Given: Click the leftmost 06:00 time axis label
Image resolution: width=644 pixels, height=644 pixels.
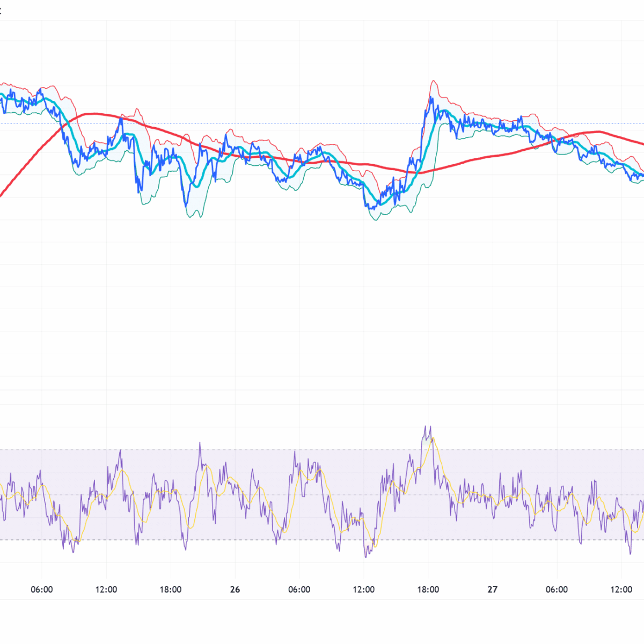Looking at the screenshot, I should coord(41,589).
